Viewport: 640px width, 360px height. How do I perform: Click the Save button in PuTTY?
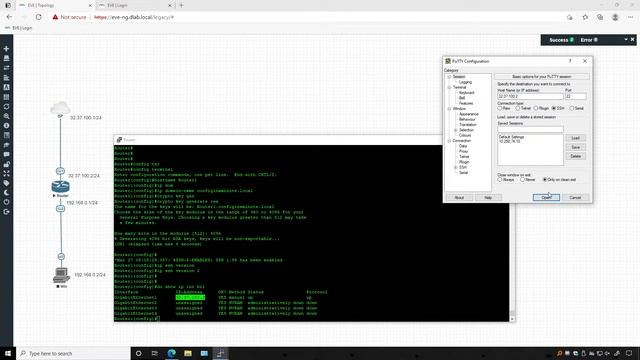(x=576, y=147)
